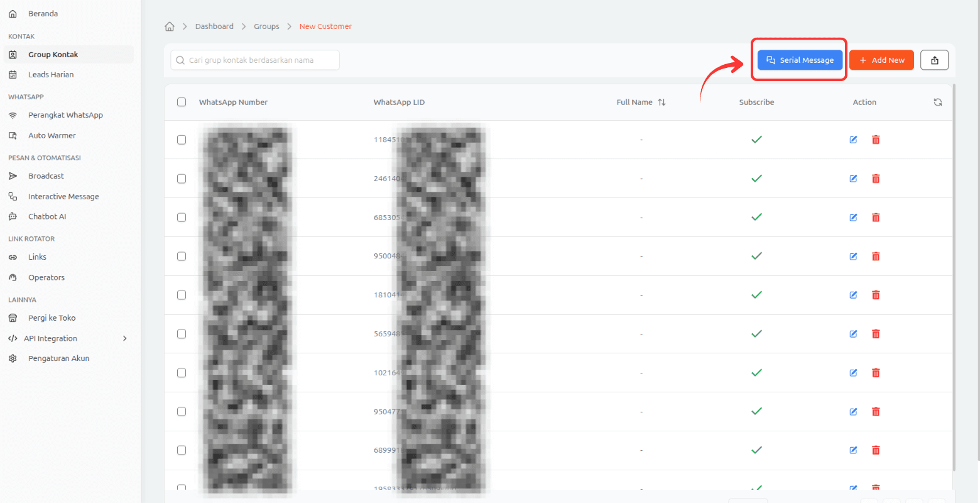Click trash icon in fifth contact row
The width and height of the screenshot is (980, 503).
[876, 295]
